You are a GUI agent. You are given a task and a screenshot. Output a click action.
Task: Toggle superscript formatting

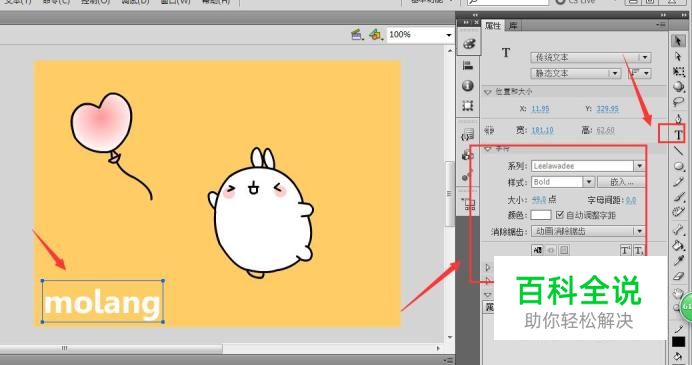(x=625, y=250)
